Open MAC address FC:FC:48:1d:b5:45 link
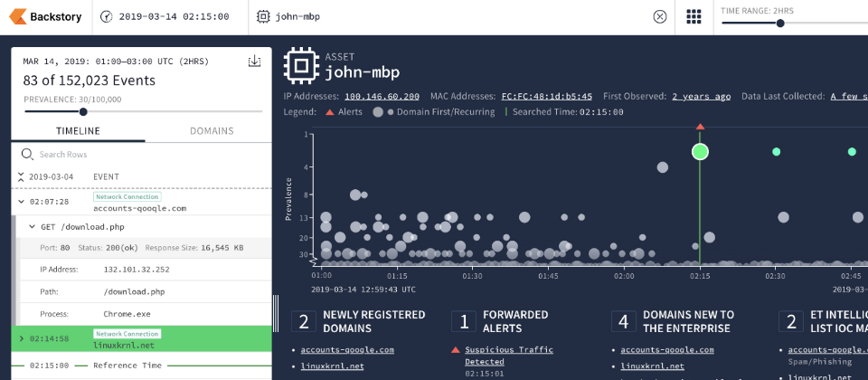This screenshot has width=868, height=380. click(x=547, y=97)
